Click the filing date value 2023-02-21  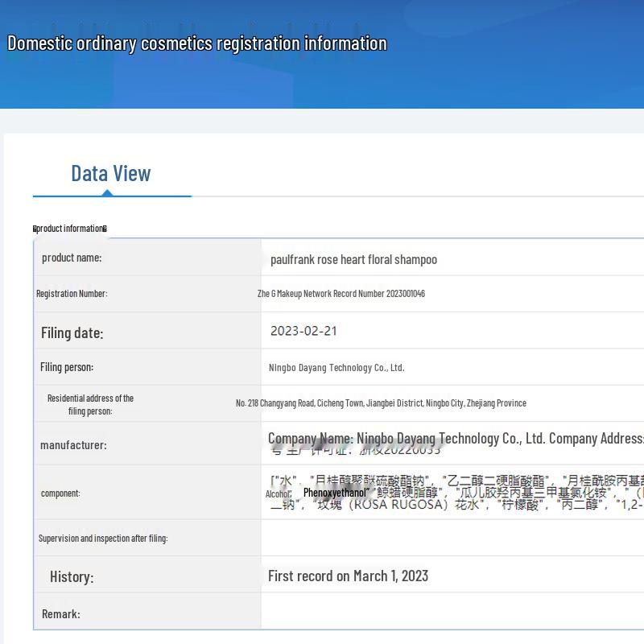coord(303,331)
